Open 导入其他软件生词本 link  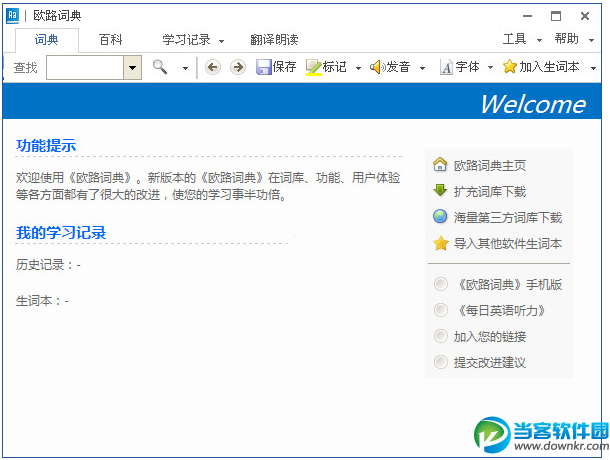(508, 244)
